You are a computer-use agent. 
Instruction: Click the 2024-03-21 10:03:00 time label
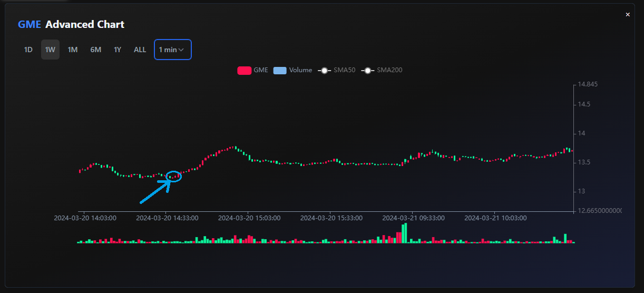pos(495,218)
